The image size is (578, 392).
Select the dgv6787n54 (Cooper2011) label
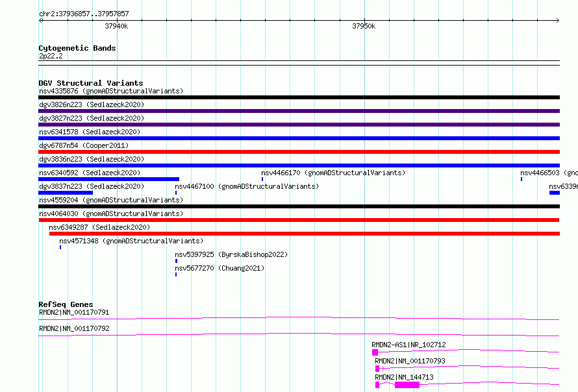(x=84, y=145)
